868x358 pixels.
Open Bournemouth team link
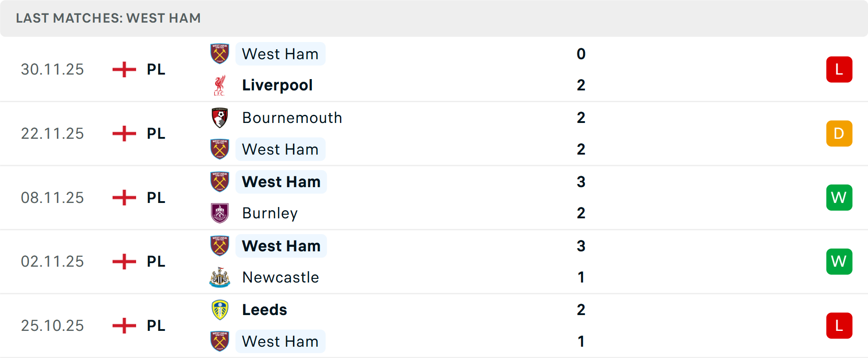292,118
